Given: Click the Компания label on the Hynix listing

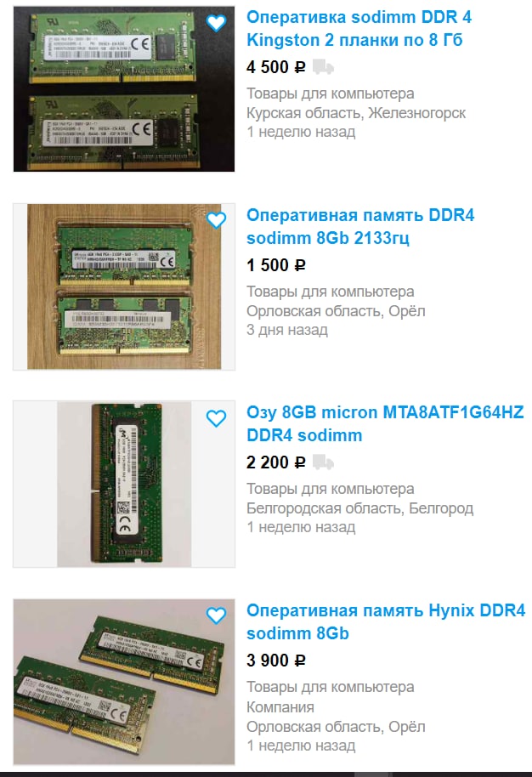Looking at the screenshot, I should (x=280, y=707).
